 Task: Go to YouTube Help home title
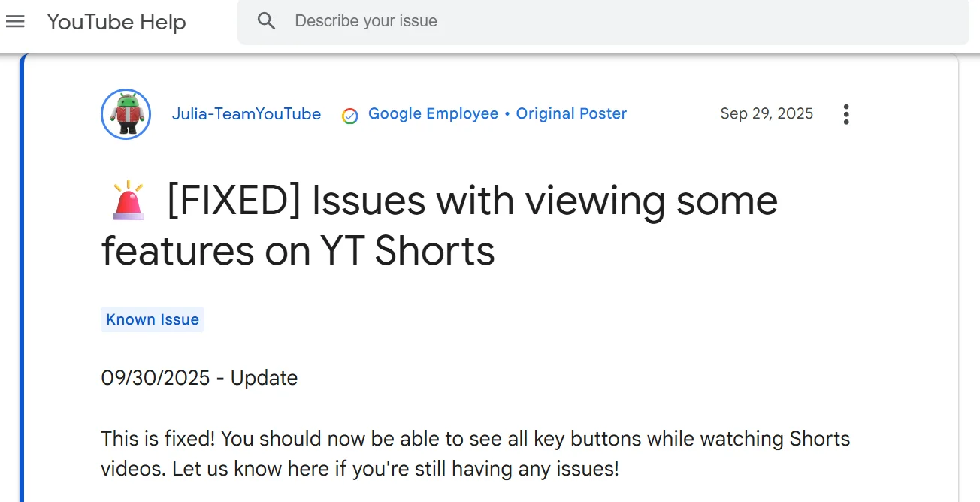coord(116,22)
